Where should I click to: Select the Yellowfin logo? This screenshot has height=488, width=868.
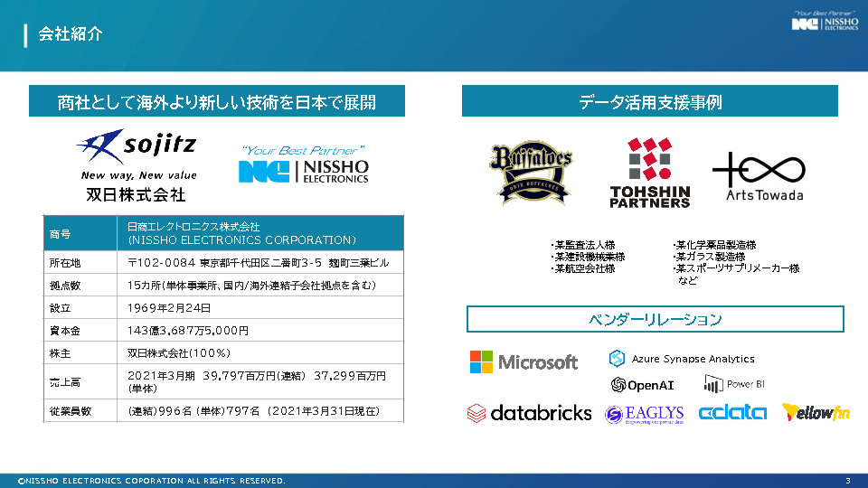coord(816,412)
